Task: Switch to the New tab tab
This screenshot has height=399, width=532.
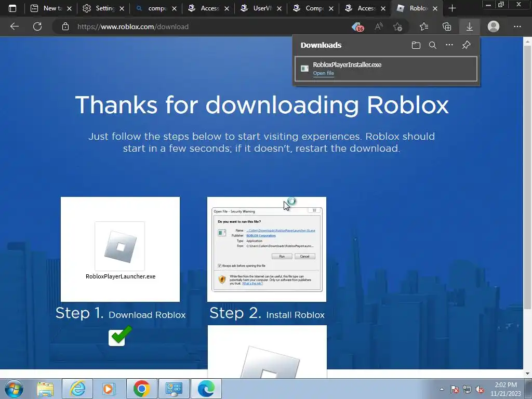Action: (x=51, y=8)
